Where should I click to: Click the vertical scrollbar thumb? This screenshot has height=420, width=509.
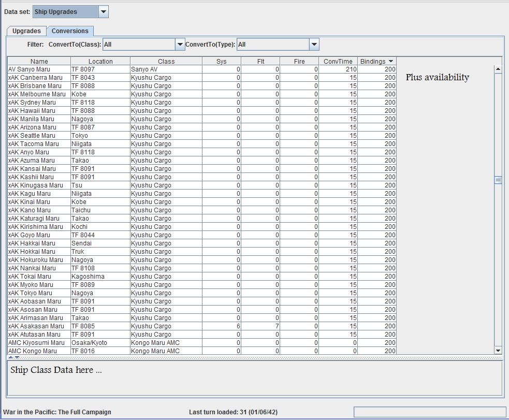pyautogui.click(x=498, y=180)
